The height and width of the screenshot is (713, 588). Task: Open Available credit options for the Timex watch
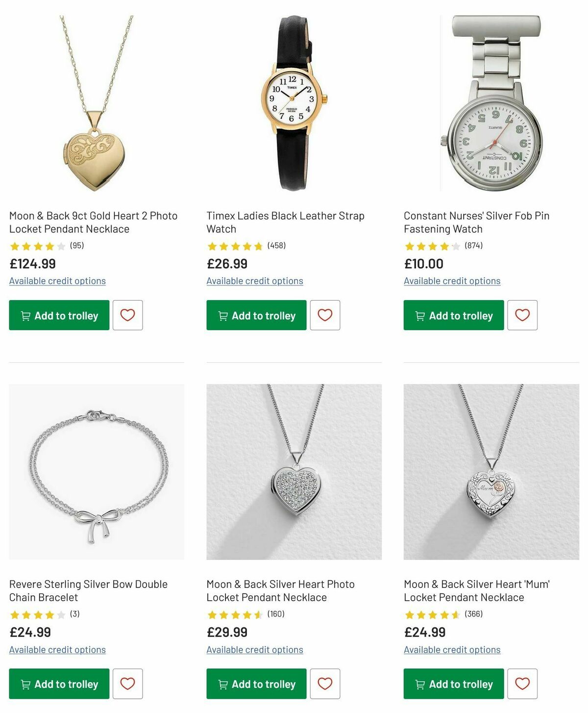click(x=255, y=280)
